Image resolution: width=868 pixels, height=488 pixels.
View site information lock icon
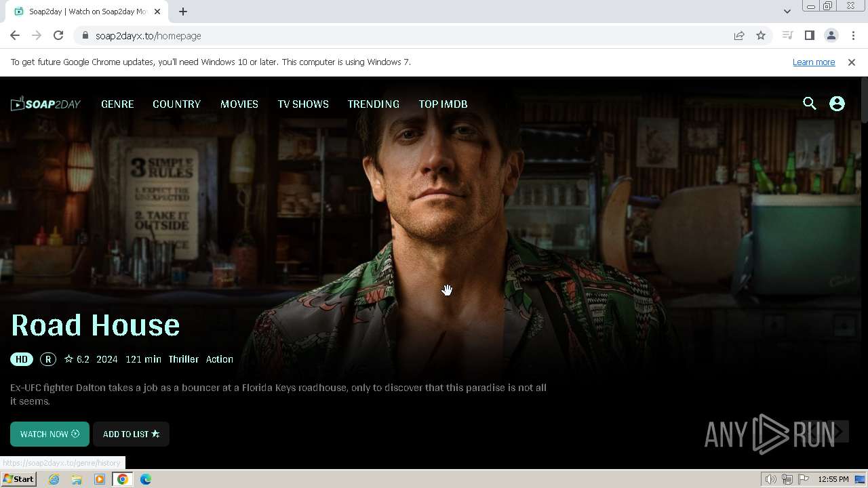(85, 35)
